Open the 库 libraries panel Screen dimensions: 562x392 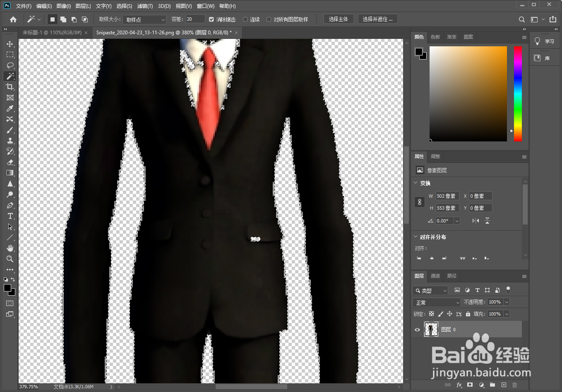pyautogui.click(x=545, y=58)
